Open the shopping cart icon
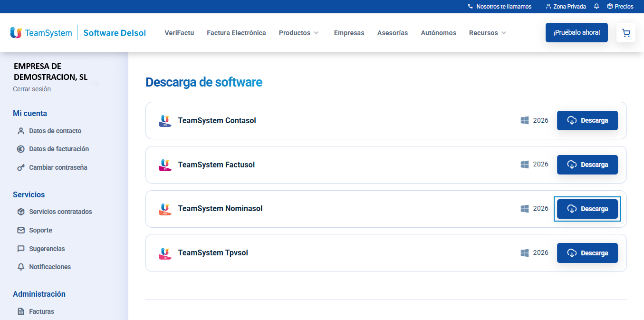Image resolution: width=644 pixels, height=320 pixels. tap(626, 33)
